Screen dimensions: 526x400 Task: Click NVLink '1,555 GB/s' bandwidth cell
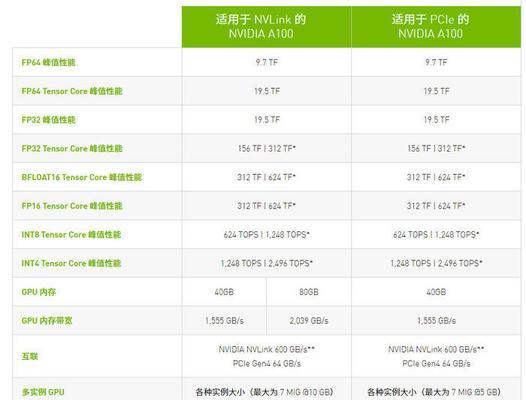224,321
